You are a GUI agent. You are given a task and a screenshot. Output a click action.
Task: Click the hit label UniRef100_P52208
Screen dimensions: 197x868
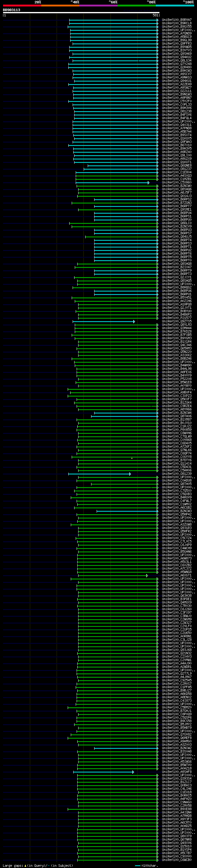177,379
